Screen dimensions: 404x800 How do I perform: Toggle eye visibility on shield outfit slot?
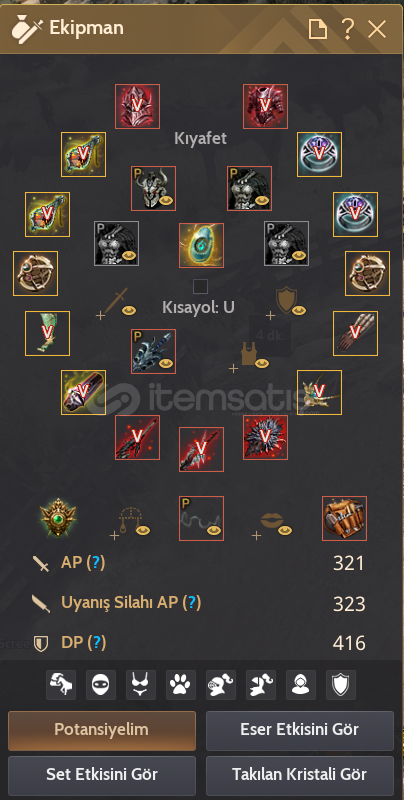point(298,310)
